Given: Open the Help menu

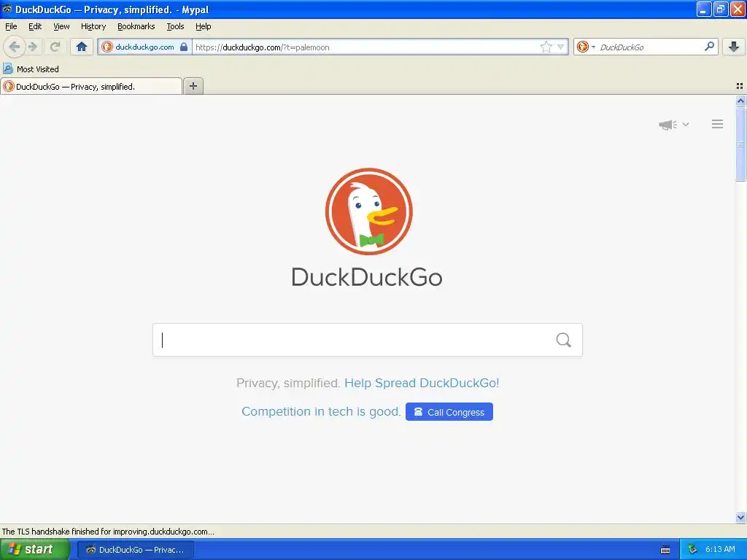Looking at the screenshot, I should 203,26.
